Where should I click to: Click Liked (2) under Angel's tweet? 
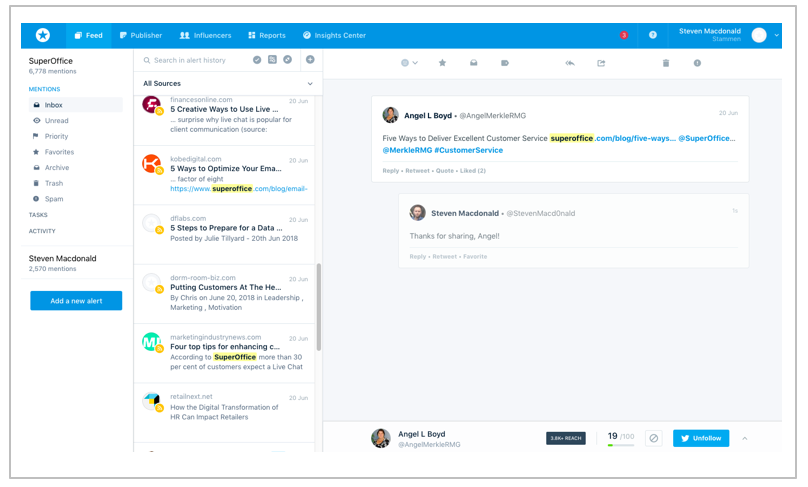473,171
